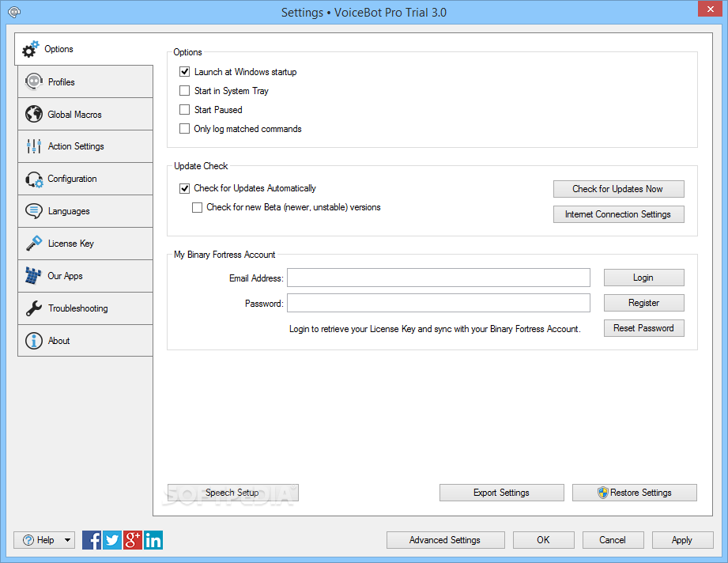The width and height of the screenshot is (728, 563).
Task: Click the About info circle icon
Action: pyautogui.click(x=34, y=341)
